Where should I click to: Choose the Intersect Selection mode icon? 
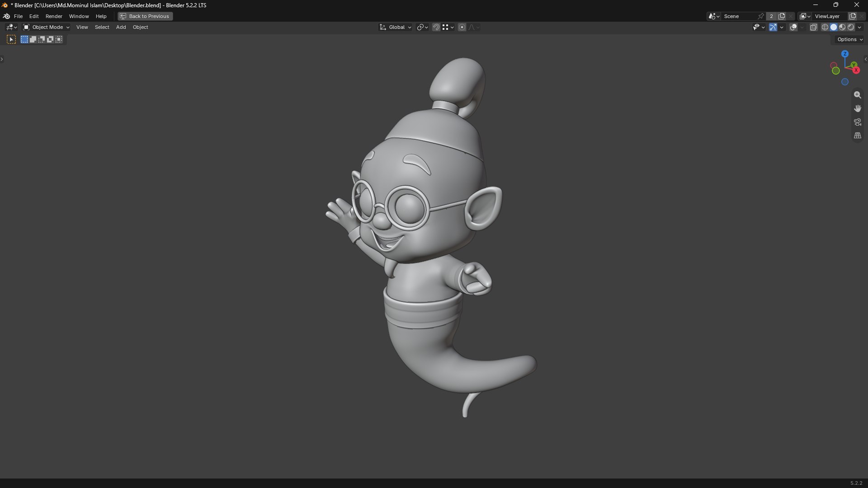point(59,40)
